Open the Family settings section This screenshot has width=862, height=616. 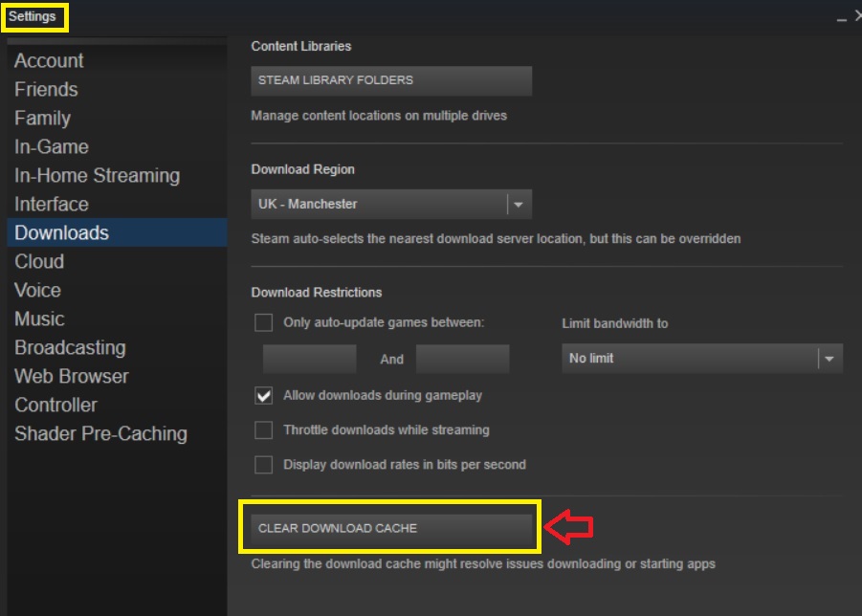(x=42, y=118)
